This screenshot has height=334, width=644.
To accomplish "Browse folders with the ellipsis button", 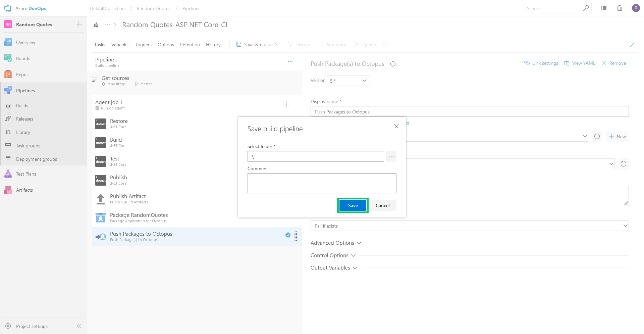I will (391, 156).
